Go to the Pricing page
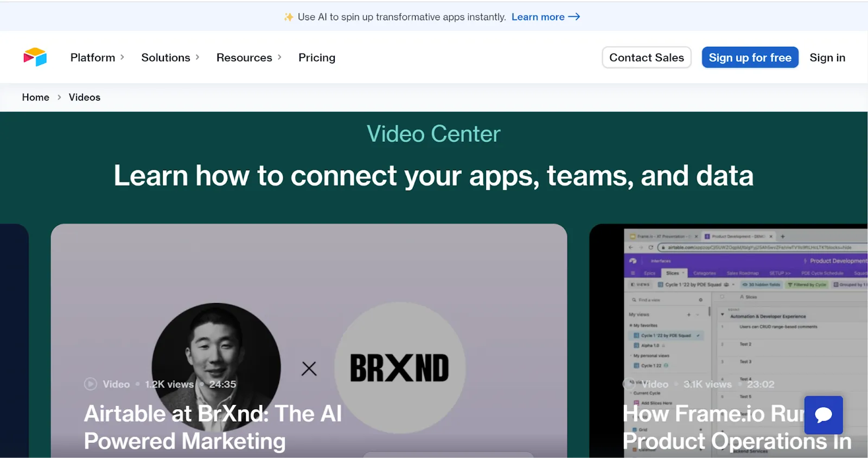The height and width of the screenshot is (458, 868). click(317, 58)
